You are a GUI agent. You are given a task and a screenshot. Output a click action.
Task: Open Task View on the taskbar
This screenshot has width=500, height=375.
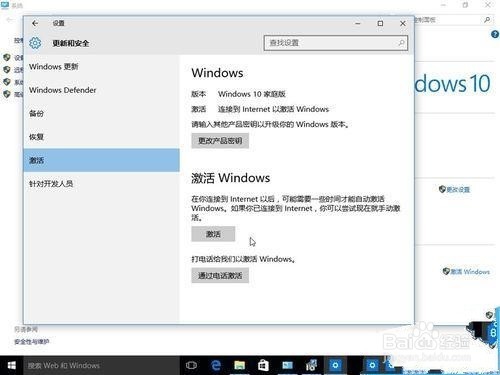click(x=191, y=365)
